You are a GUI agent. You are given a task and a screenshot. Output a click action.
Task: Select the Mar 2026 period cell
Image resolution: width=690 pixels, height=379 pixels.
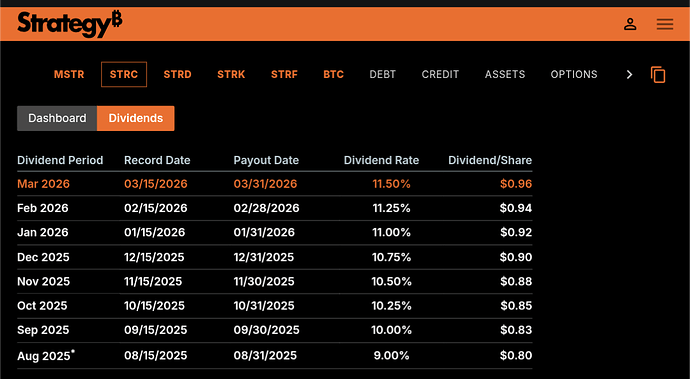[44, 184]
